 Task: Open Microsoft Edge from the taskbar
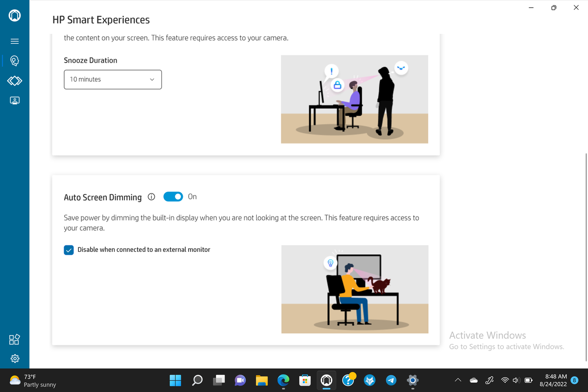click(283, 380)
